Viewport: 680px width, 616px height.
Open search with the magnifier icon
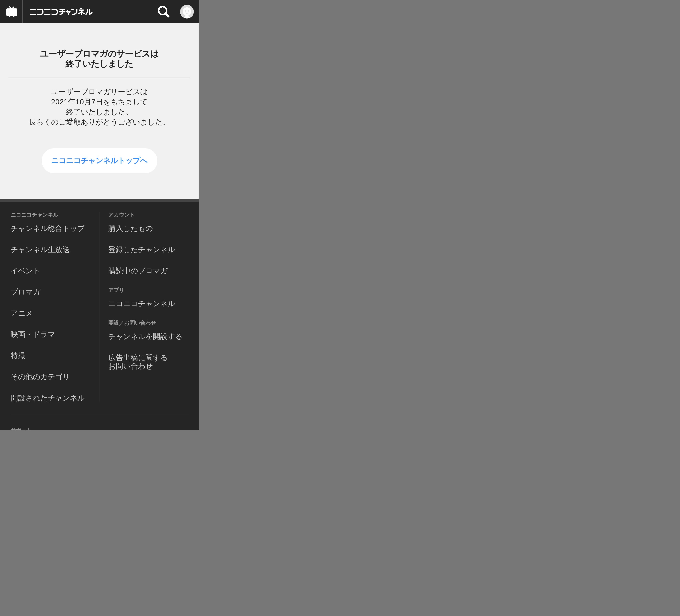coord(163,11)
